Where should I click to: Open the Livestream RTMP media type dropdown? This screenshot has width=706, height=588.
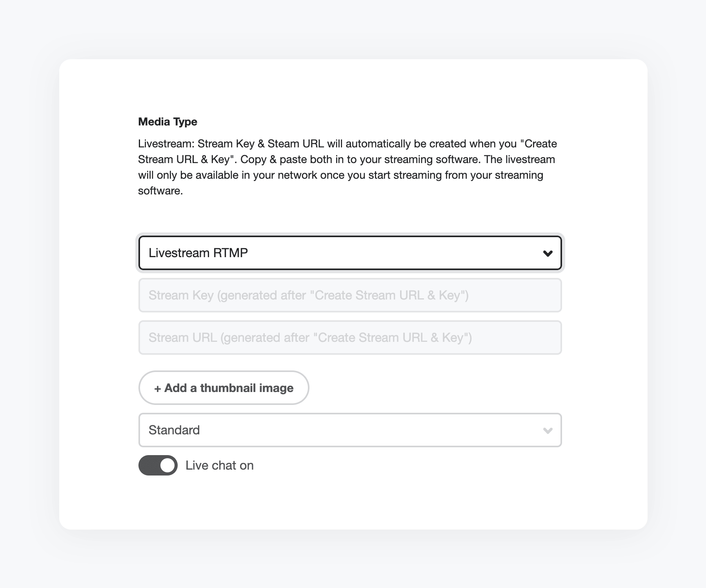coord(350,253)
